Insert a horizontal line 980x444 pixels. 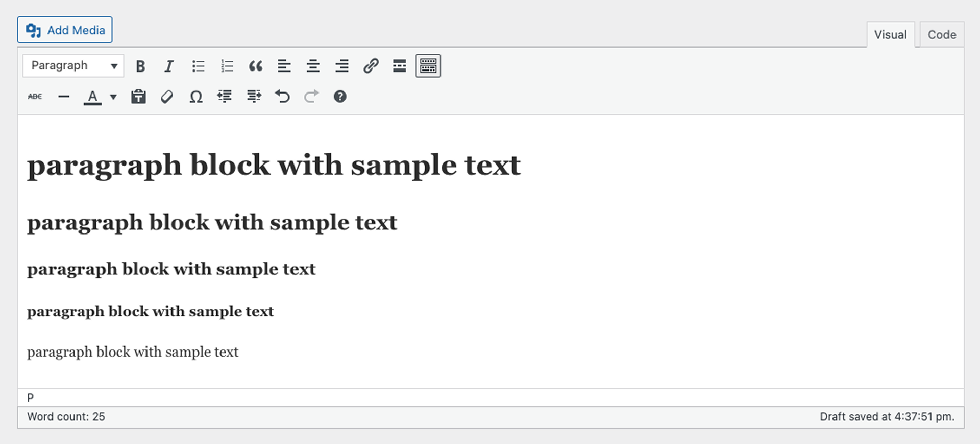pyautogui.click(x=64, y=97)
